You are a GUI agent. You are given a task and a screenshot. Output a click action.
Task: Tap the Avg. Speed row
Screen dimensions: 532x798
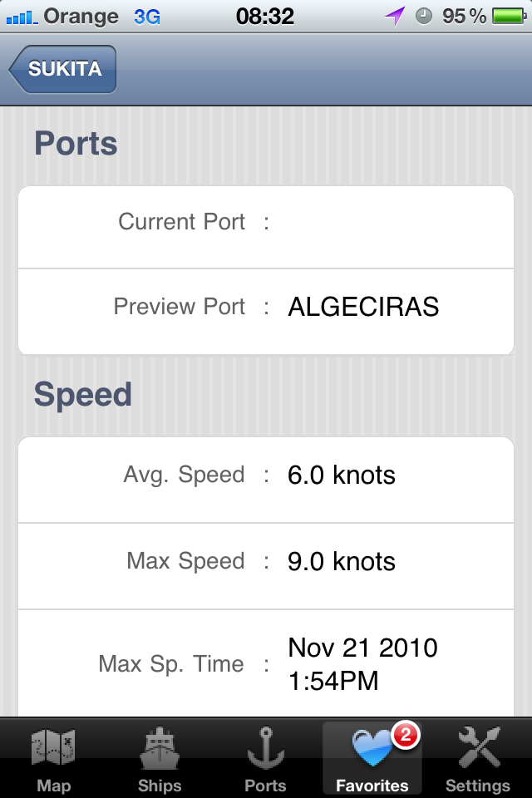pyautogui.click(x=266, y=475)
